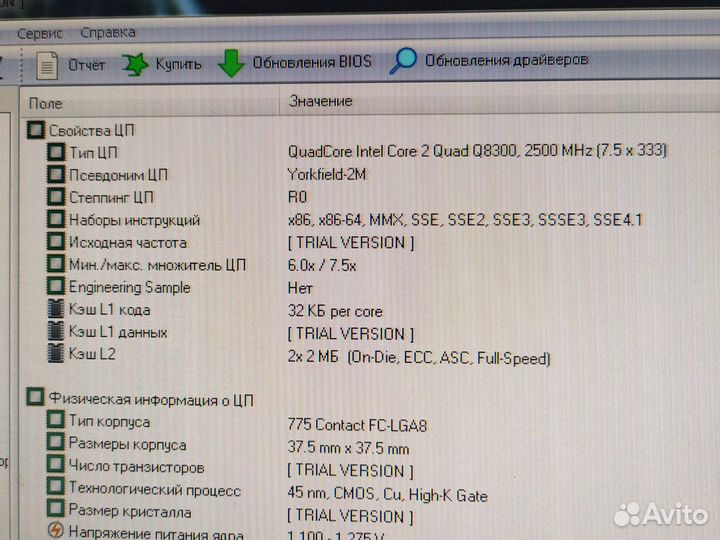The image size is (720, 540).
Task: Click the Обновления драйверов magnifier icon
Action: 403,61
